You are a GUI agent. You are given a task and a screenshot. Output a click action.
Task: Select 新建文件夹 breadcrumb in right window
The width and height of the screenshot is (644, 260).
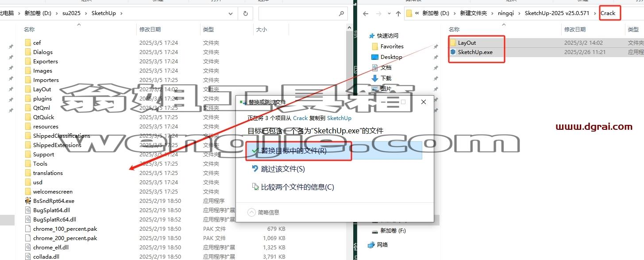click(x=473, y=13)
